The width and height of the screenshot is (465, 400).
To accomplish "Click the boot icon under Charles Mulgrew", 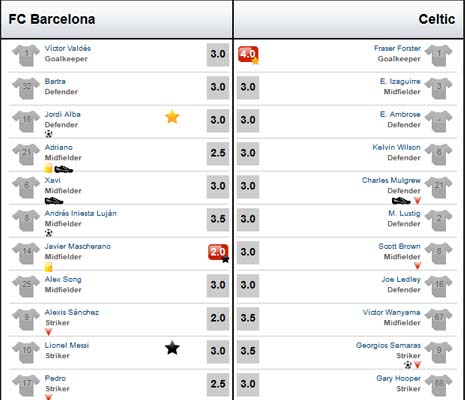I will coord(401,201).
